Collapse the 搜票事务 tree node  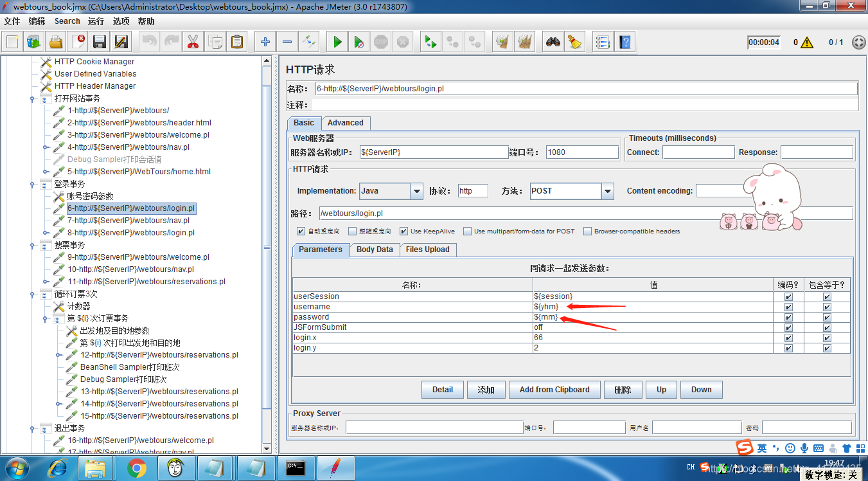point(32,246)
